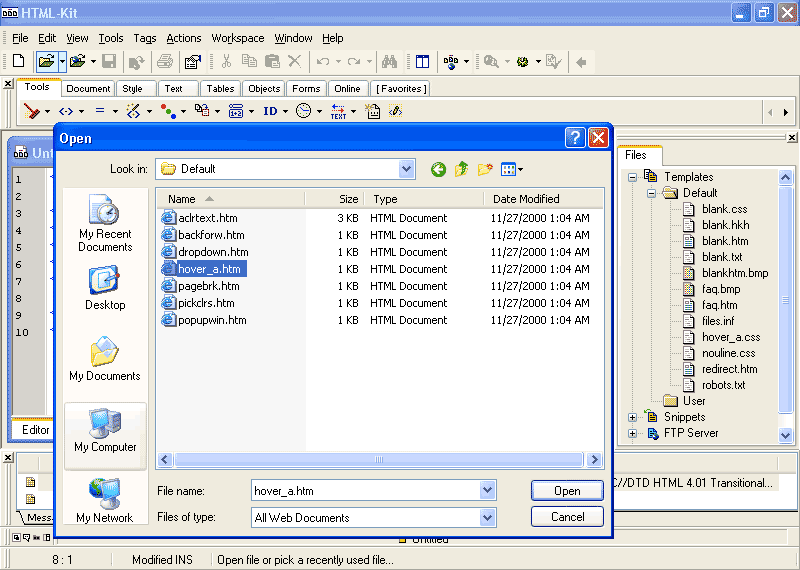Select the User folder in Files tree
This screenshot has height=570, width=800.
(x=684, y=401)
